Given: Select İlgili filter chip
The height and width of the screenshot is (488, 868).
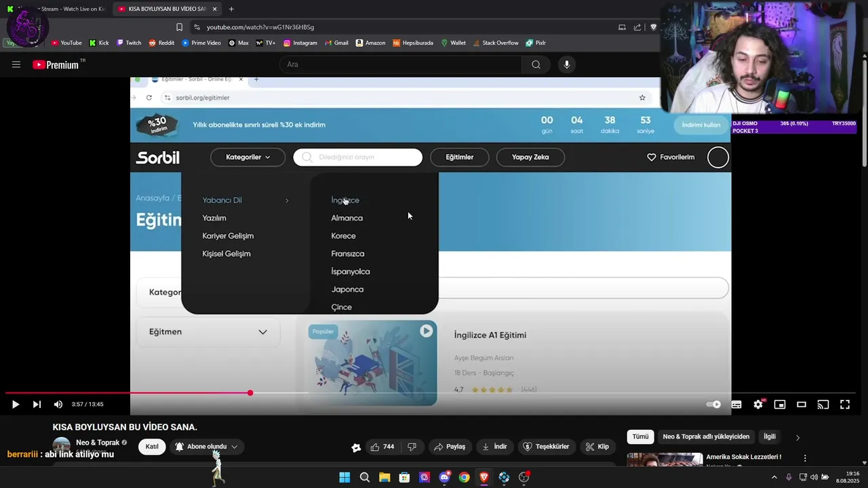Looking at the screenshot, I should [770, 437].
